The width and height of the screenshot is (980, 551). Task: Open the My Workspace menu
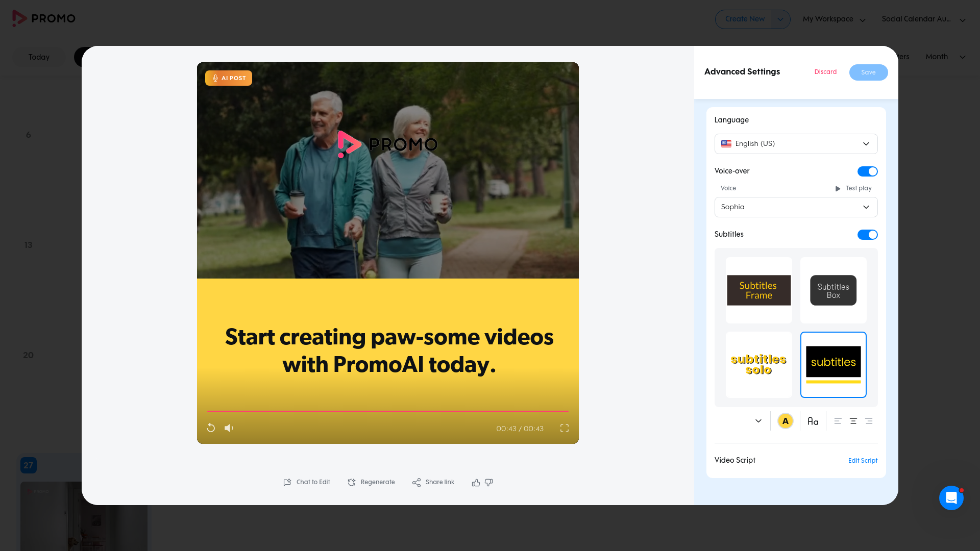(x=834, y=19)
